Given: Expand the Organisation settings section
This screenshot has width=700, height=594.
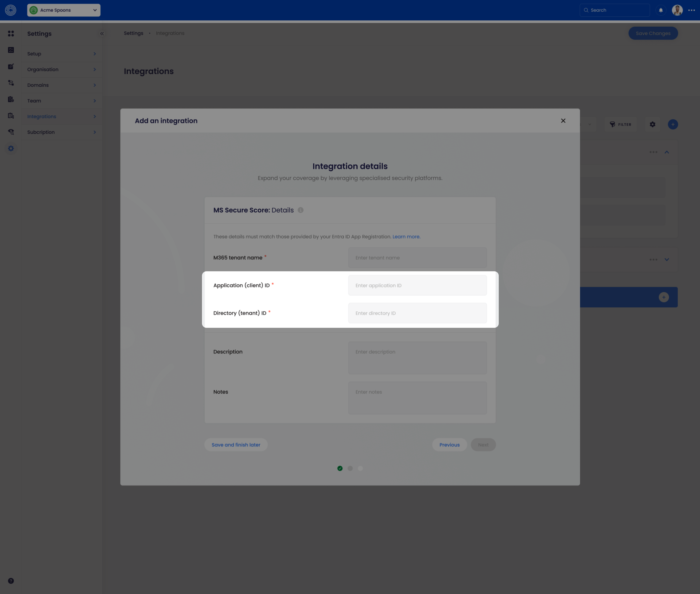Looking at the screenshot, I should click(x=62, y=69).
